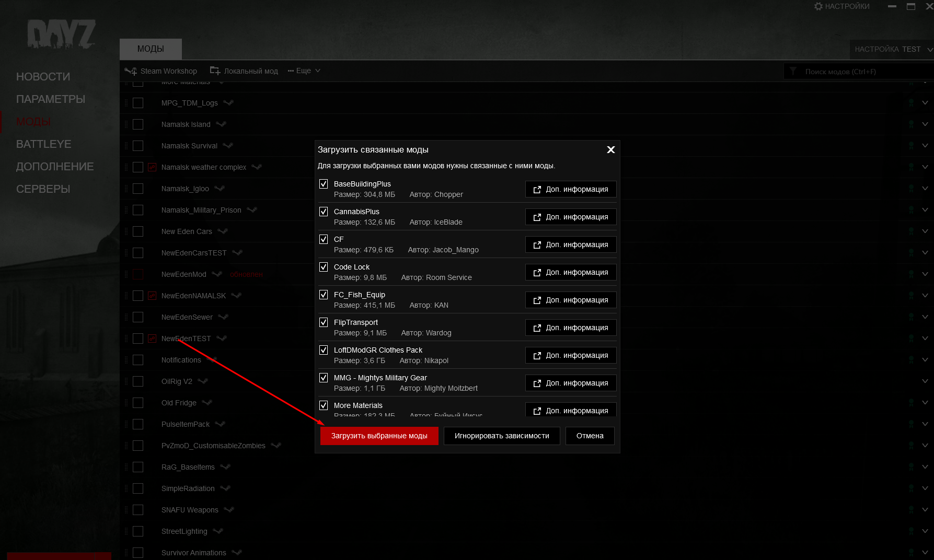Click the Steam icon next to RaG_BaseItems

[x=225, y=467]
